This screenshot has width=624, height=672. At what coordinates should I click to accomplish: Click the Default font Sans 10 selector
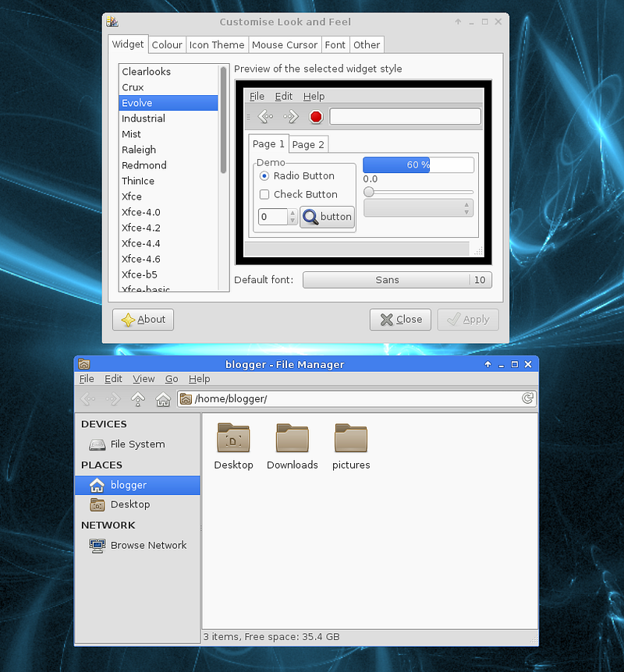[x=397, y=280]
